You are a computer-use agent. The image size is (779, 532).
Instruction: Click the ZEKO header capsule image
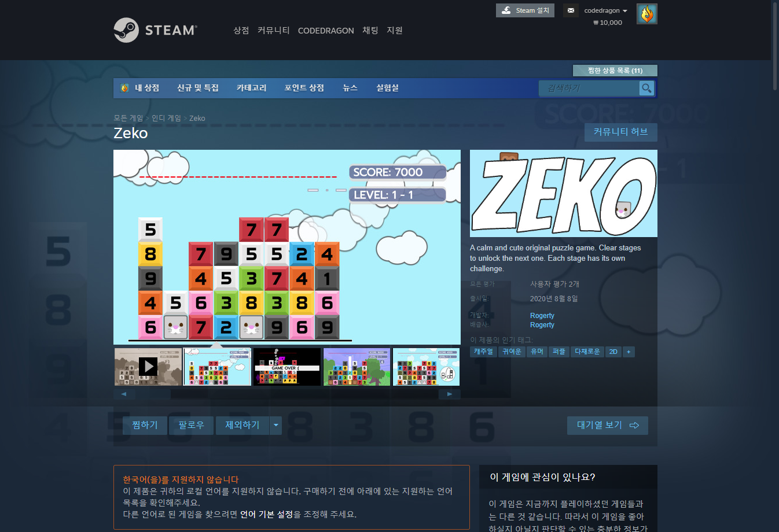[564, 193]
